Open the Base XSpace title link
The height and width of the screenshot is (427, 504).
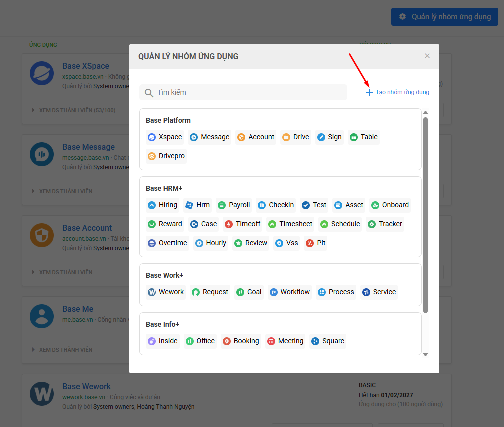(x=86, y=66)
